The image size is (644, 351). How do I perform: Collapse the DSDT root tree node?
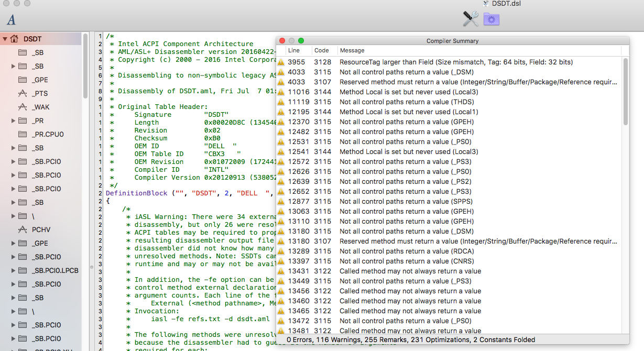[5, 39]
